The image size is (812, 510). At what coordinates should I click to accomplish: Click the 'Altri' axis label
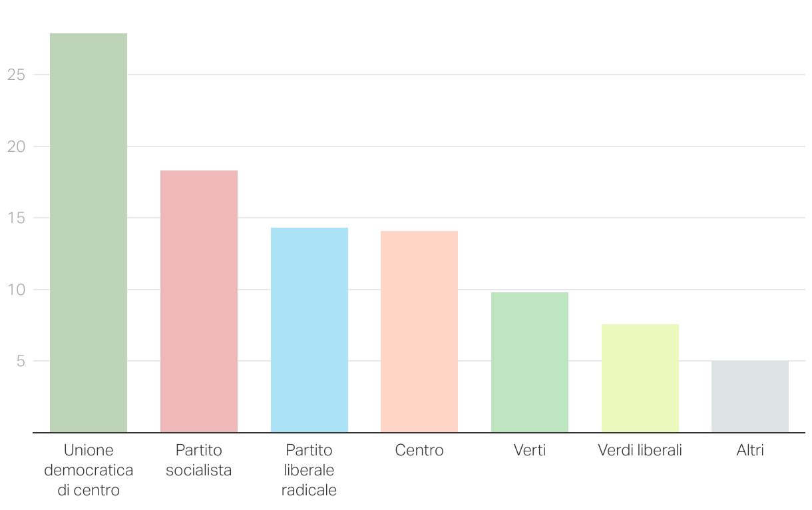750,451
